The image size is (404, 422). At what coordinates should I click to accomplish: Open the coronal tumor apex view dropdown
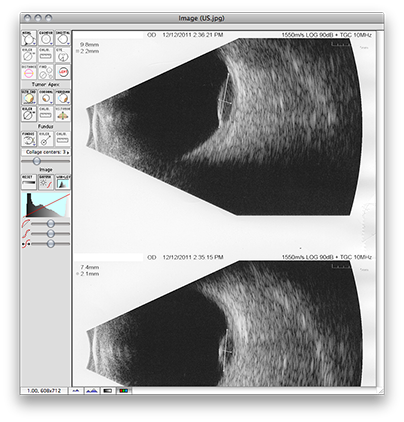tap(46, 97)
